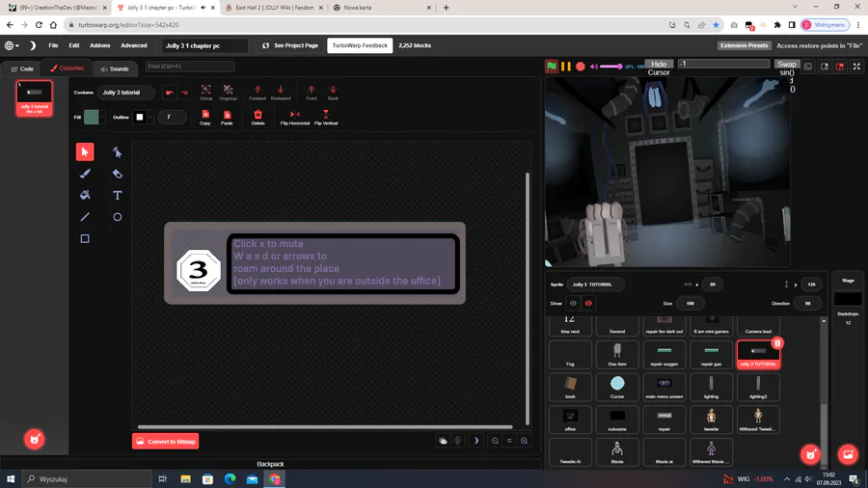868x488 pixels.
Task: Edit the outline width field
Action: [x=172, y=118]
